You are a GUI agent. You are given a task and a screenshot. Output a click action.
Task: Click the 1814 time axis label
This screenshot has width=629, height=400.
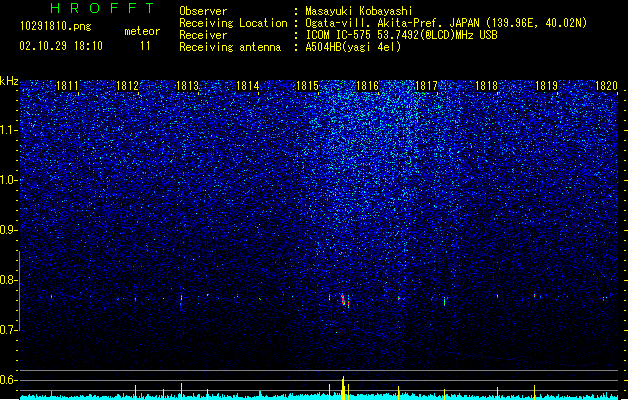tap(248, 86)
